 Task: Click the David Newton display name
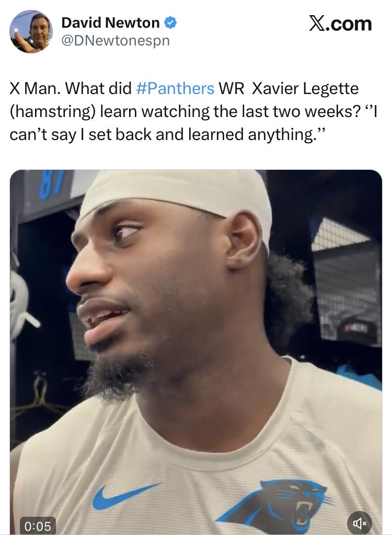coord(110,23)
